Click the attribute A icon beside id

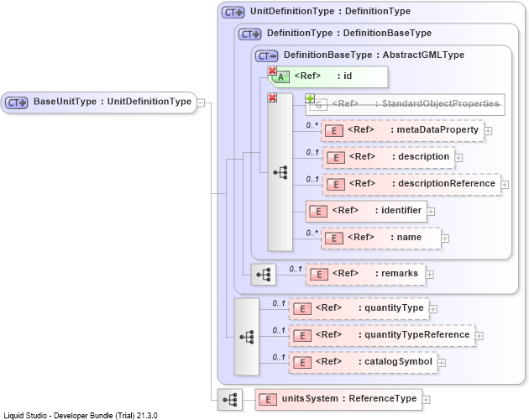(280, 77)
